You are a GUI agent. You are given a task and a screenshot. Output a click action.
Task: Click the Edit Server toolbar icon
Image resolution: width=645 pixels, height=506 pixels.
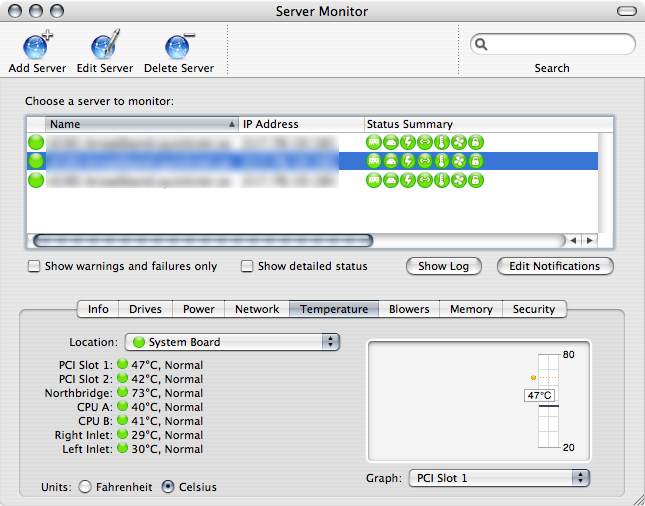click(x=105, y=47)
